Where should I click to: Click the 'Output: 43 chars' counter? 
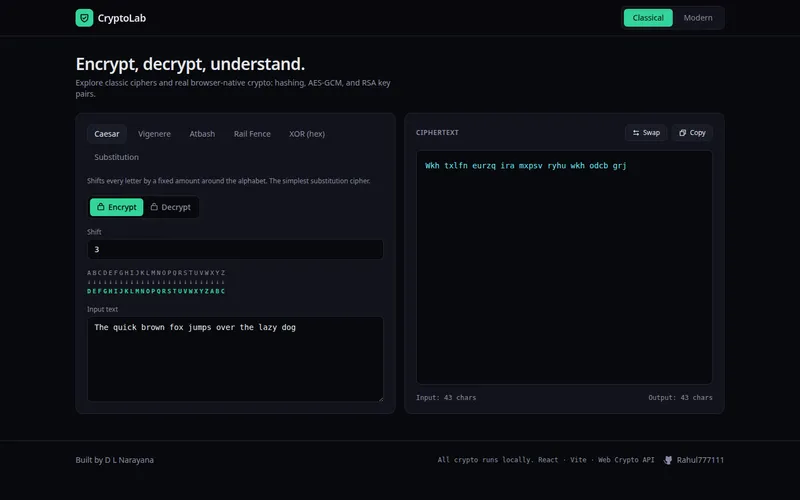point(680,397)
